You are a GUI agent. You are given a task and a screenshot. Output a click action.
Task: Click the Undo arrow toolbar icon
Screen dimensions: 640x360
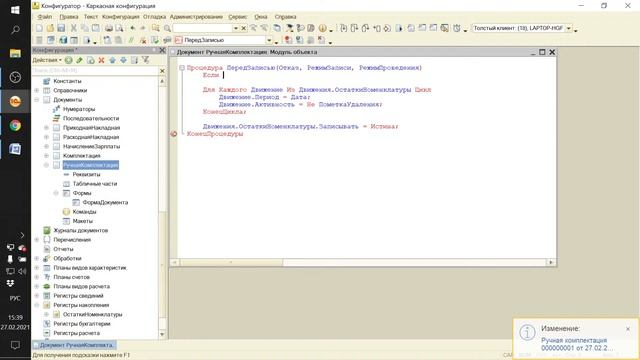tap(133, 28)
